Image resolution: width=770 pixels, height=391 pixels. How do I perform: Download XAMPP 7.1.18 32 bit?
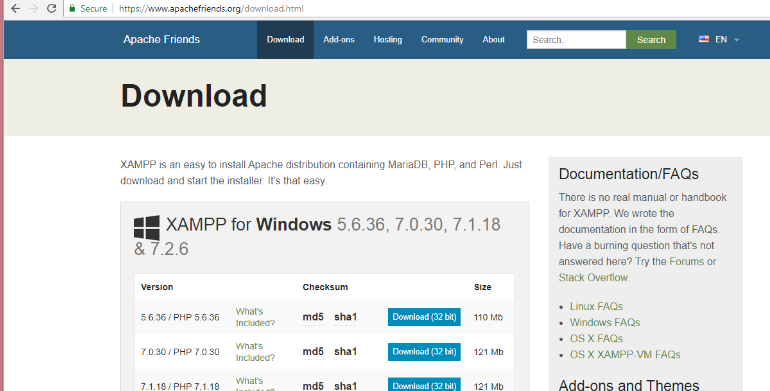point(424,385)
